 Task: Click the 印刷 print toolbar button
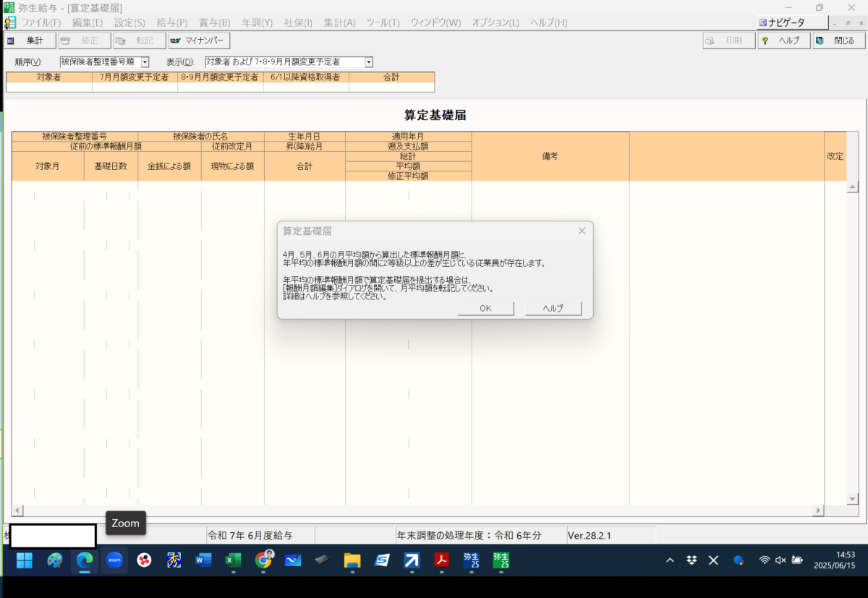[x=729, y=40]
